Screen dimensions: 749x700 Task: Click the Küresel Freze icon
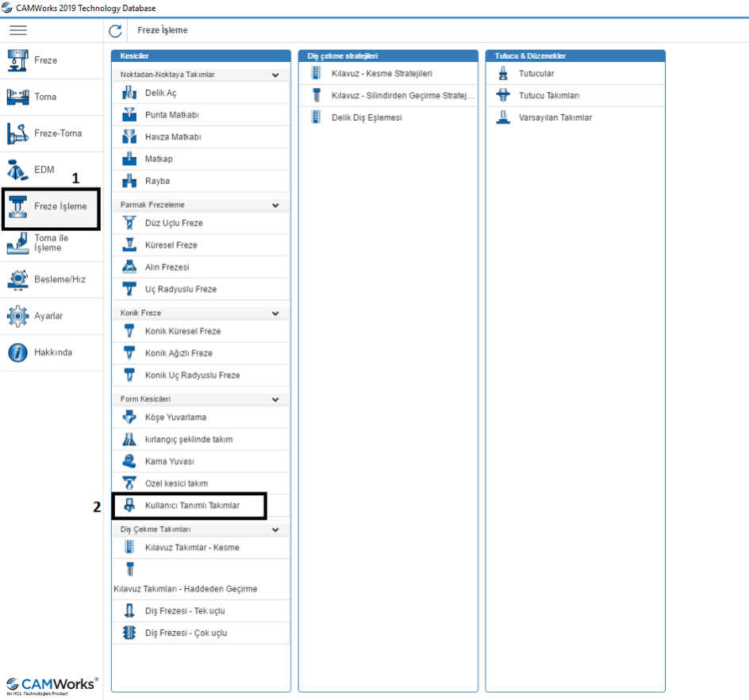click(x=129, y=245)
